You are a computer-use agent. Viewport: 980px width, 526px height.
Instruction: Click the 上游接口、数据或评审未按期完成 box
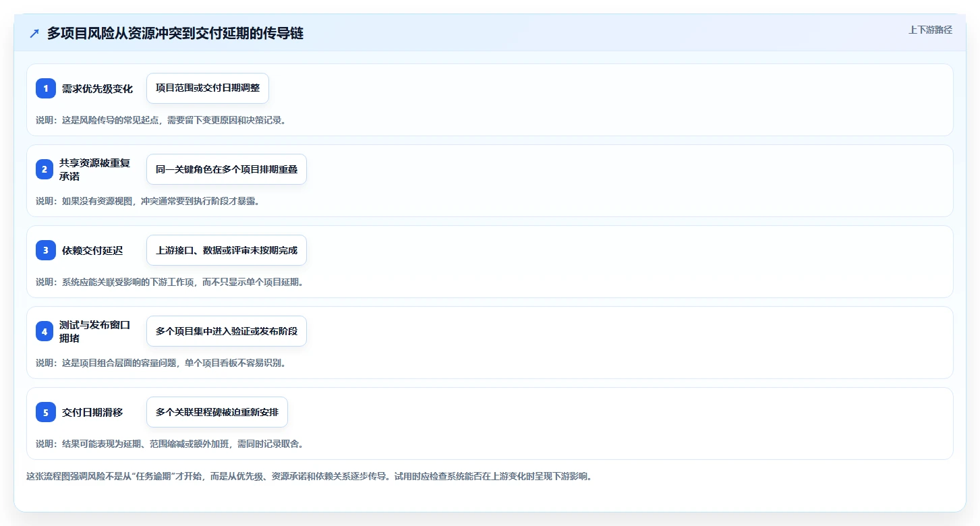point(227,250)
